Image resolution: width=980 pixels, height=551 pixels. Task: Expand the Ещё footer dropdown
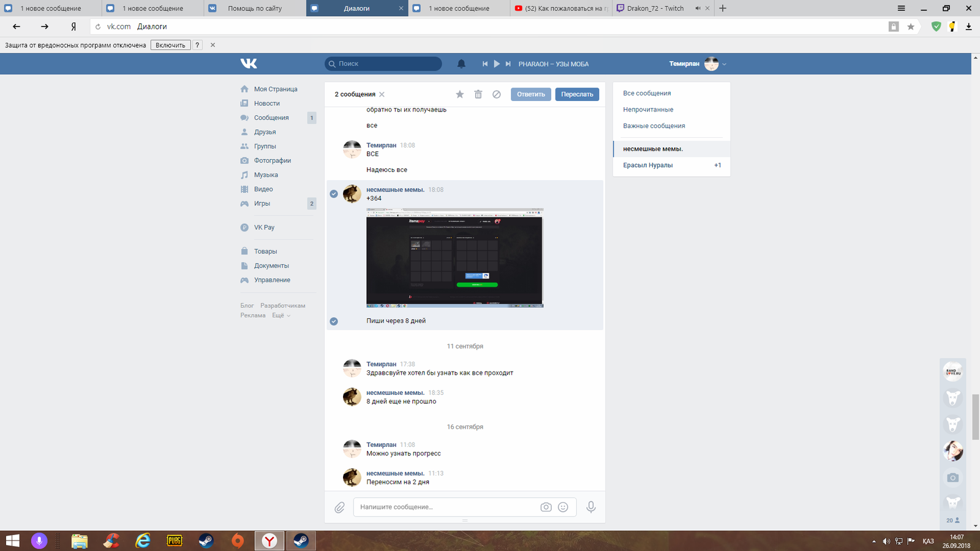click(x=281, y=315)
